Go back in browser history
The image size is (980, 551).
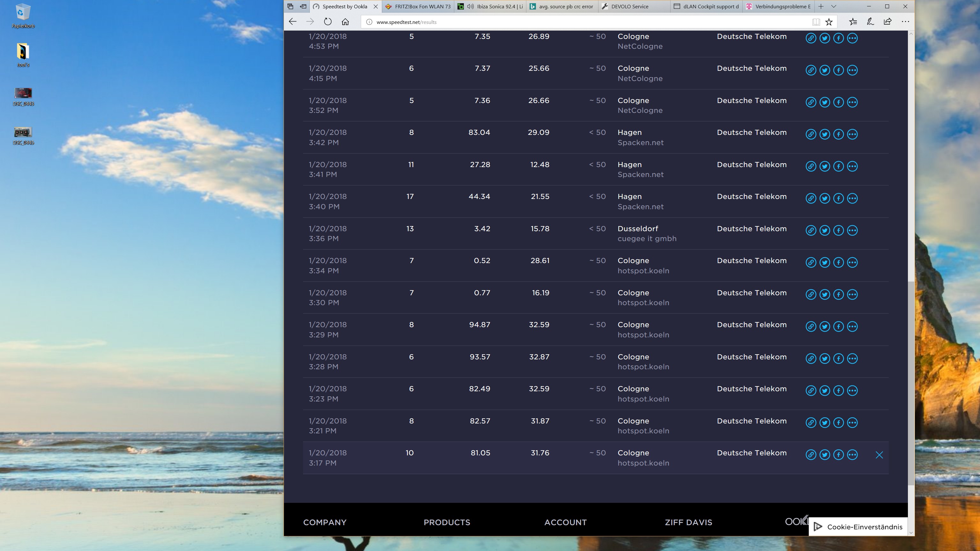tap(293, 22)
